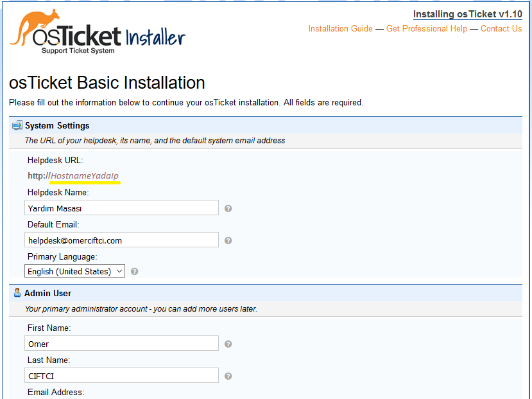The width and height of the screenshot is (532, 399).
Task: Click the System Settings monitor icon
Action: click(17, 125)
